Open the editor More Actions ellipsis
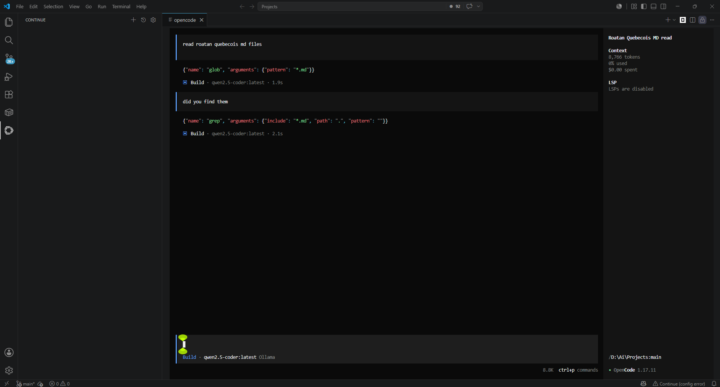 [x=712, y=20]
